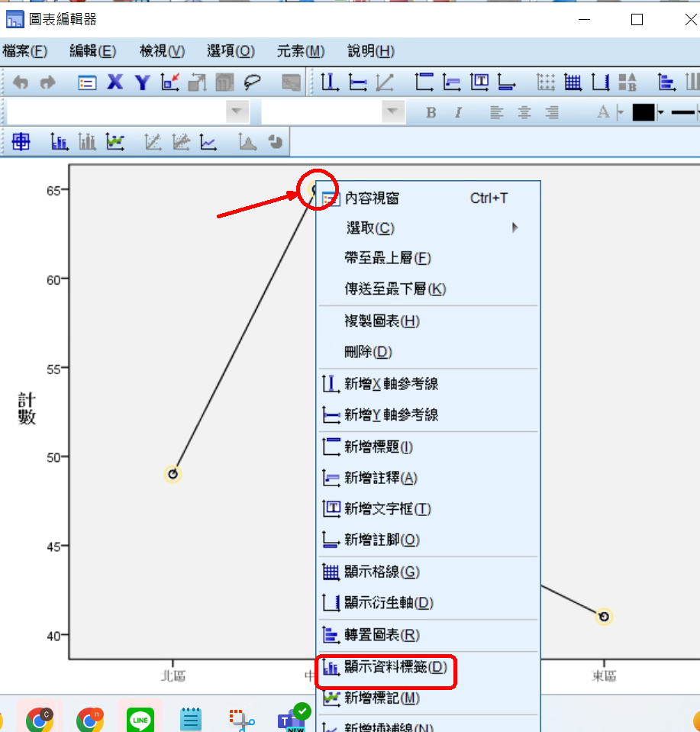Click the black fill color swatch
The image size is (700, 732).
pos(643,113)
